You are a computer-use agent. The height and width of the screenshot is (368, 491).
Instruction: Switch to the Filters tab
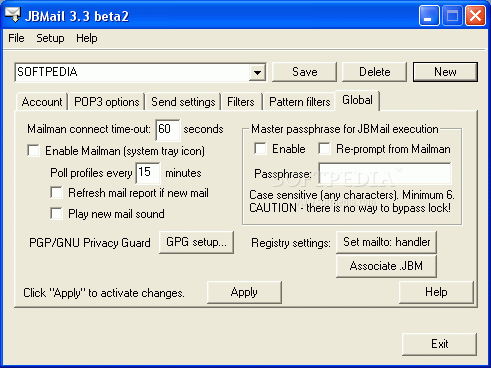[241, 102]
